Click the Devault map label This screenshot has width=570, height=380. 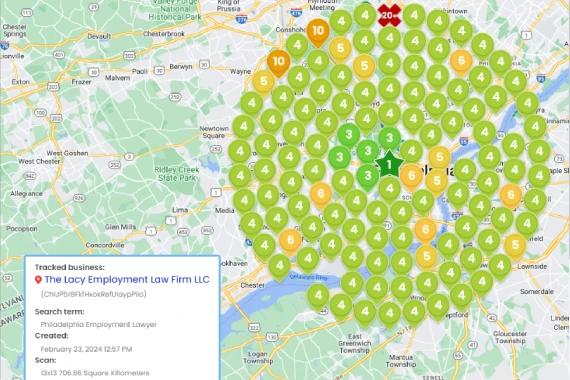[x=99, y=36]
